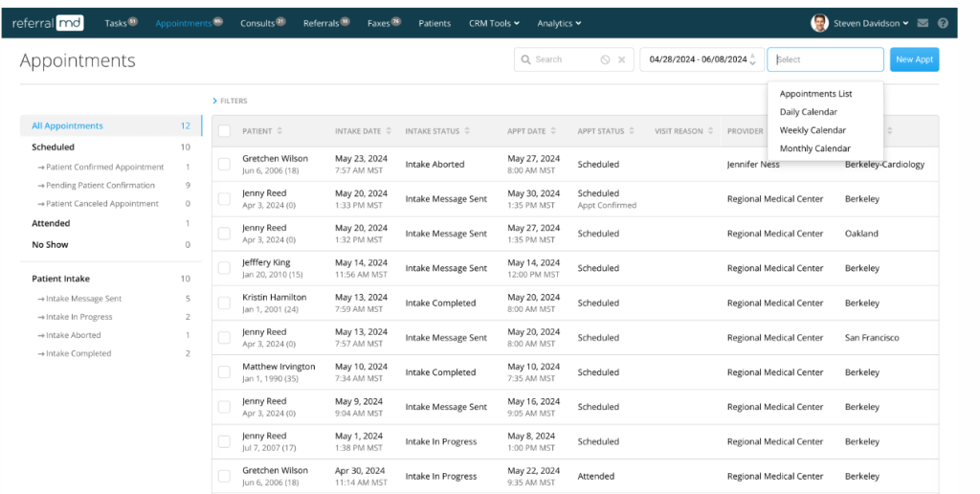Sort by the Appt Status column arrows

click(632, 131)
